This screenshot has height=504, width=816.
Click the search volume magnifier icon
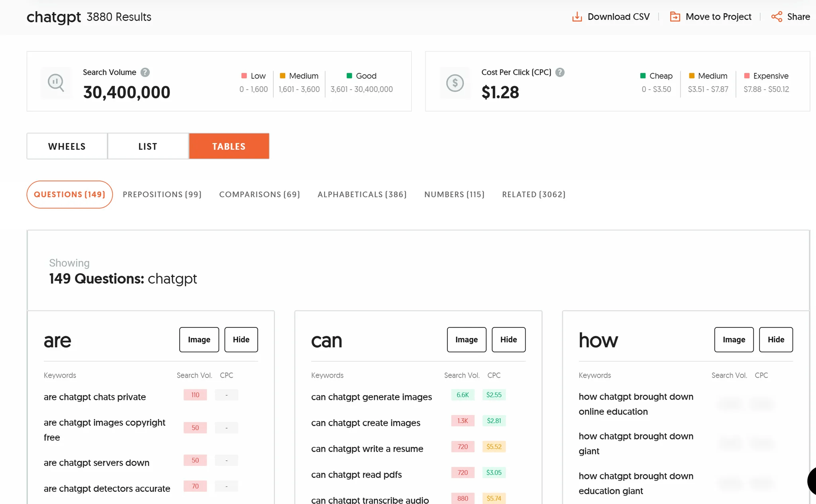click(56, 83)
